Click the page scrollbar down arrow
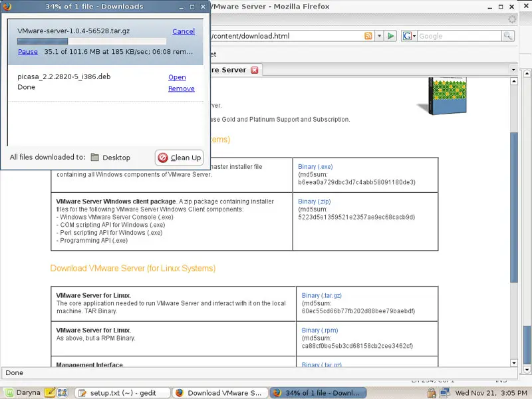The width and height of the screenshot is (532, 399). point(513,363)
